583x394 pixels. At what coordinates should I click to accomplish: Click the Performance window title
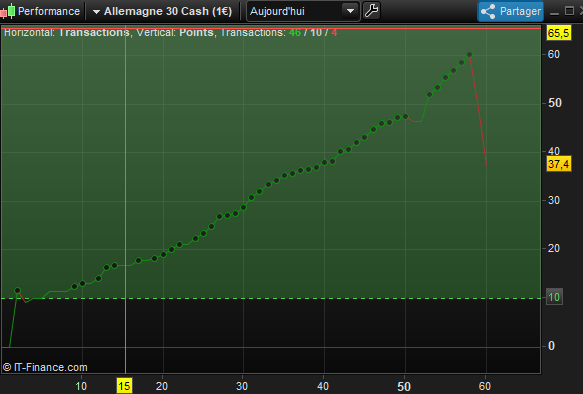tap(49, 11)
